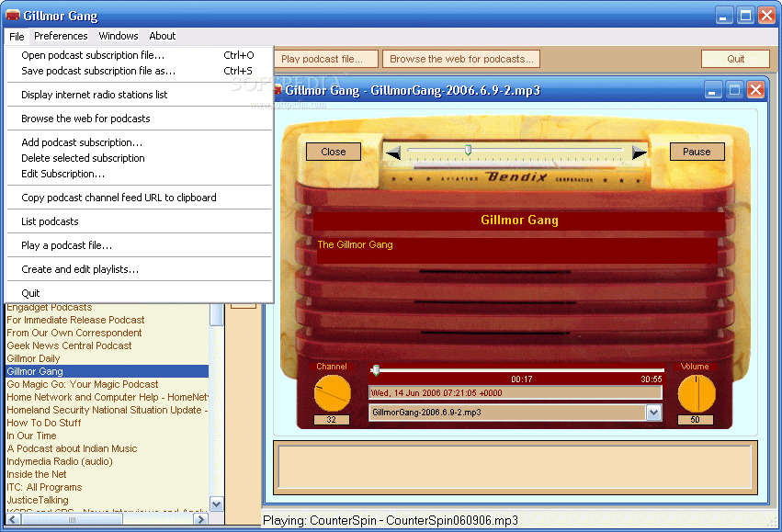Select Geek News Central Podcast
This screenshot has height=532, width=782.
[108, 346]
